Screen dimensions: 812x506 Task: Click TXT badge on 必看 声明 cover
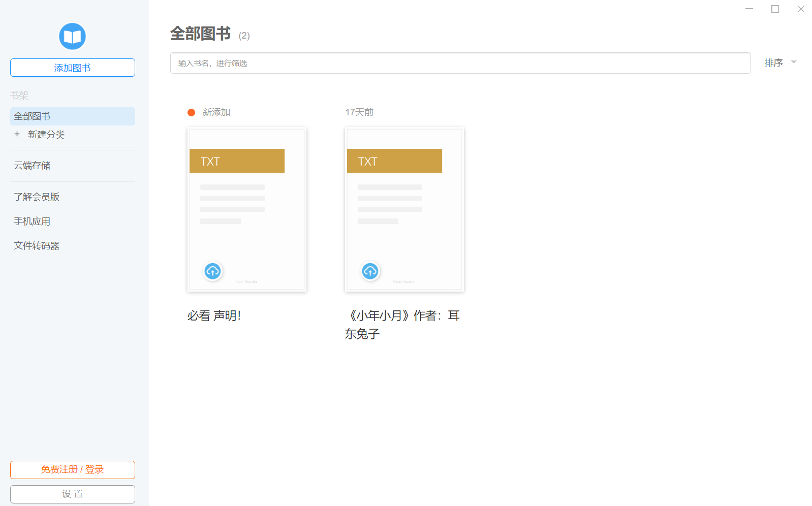(237, 161)
